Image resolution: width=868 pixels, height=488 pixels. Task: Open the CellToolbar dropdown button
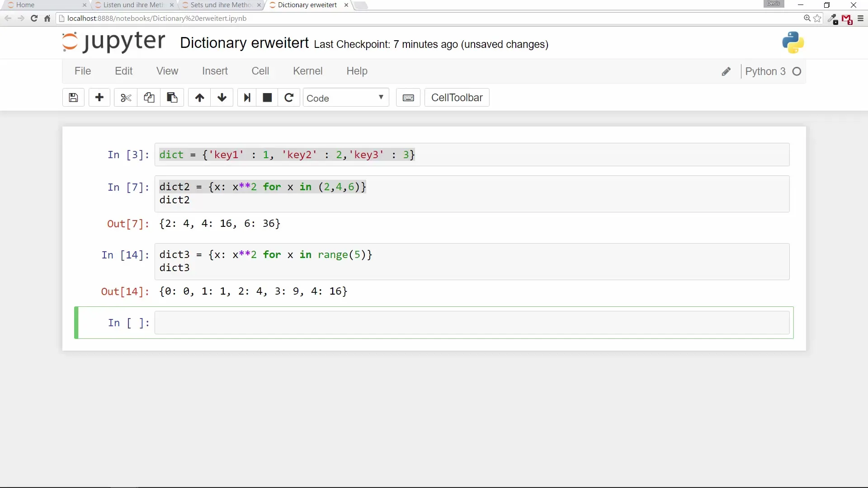point(457,98)
